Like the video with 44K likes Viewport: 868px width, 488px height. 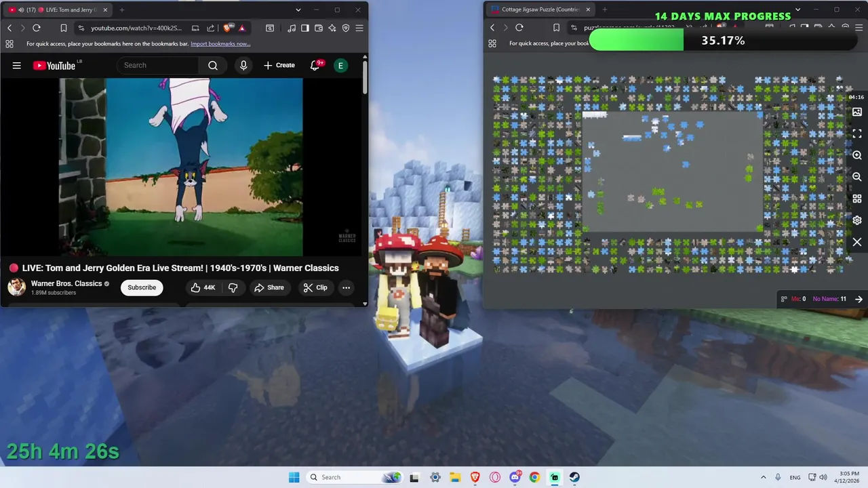[203, 287]
